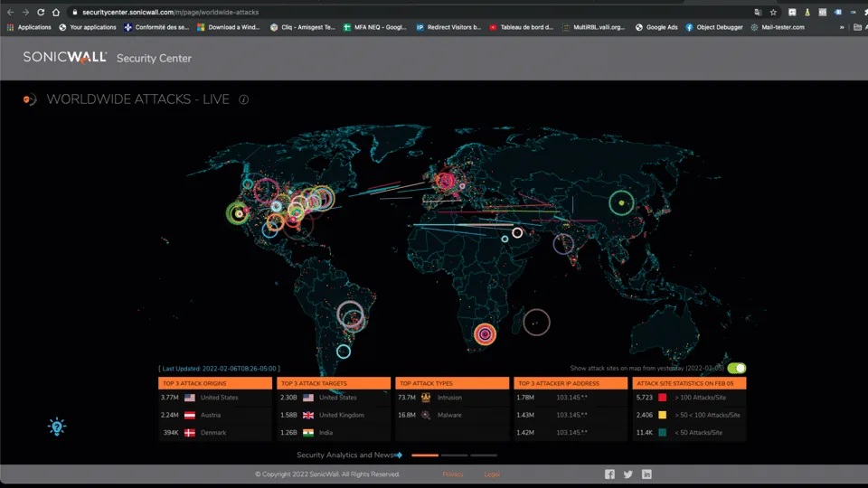Reload the page with the refresh icon

[x=41, y=12]
